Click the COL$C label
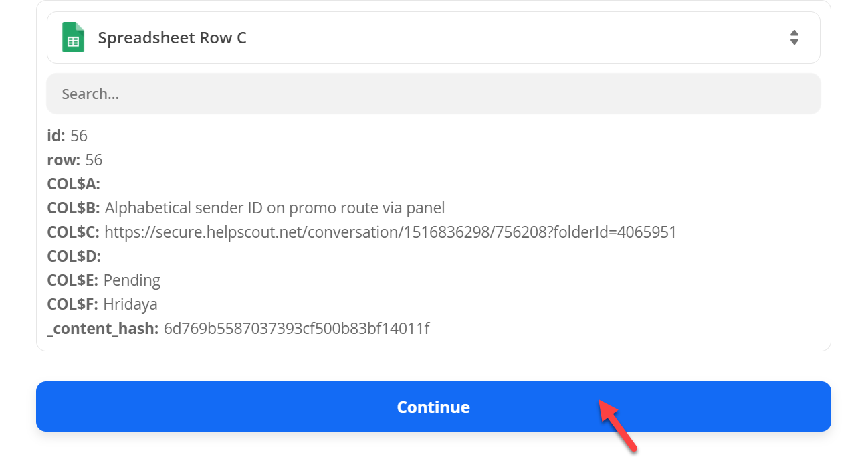868x457 pixels. (x=74, y=232)
